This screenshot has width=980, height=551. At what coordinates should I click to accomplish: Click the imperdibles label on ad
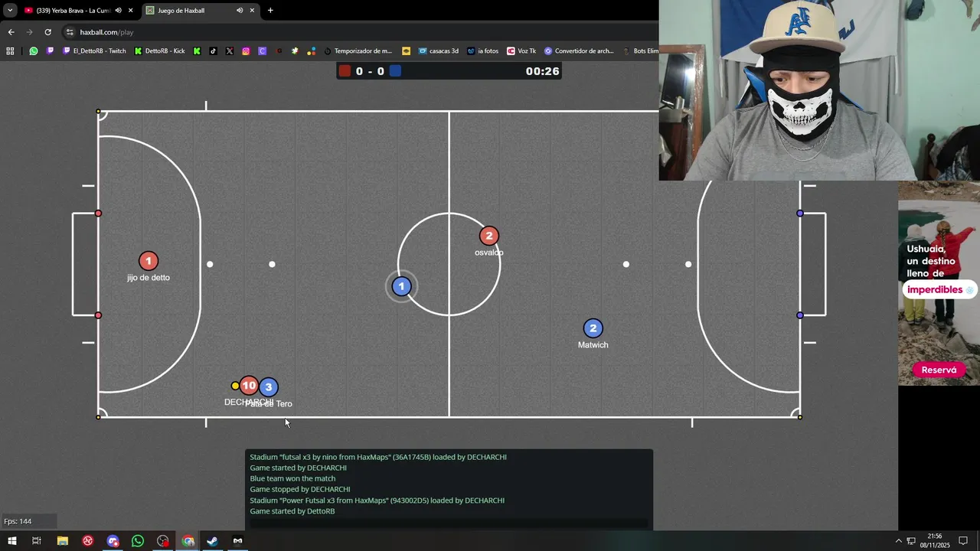pyautogui.click(x=939, y=290)
